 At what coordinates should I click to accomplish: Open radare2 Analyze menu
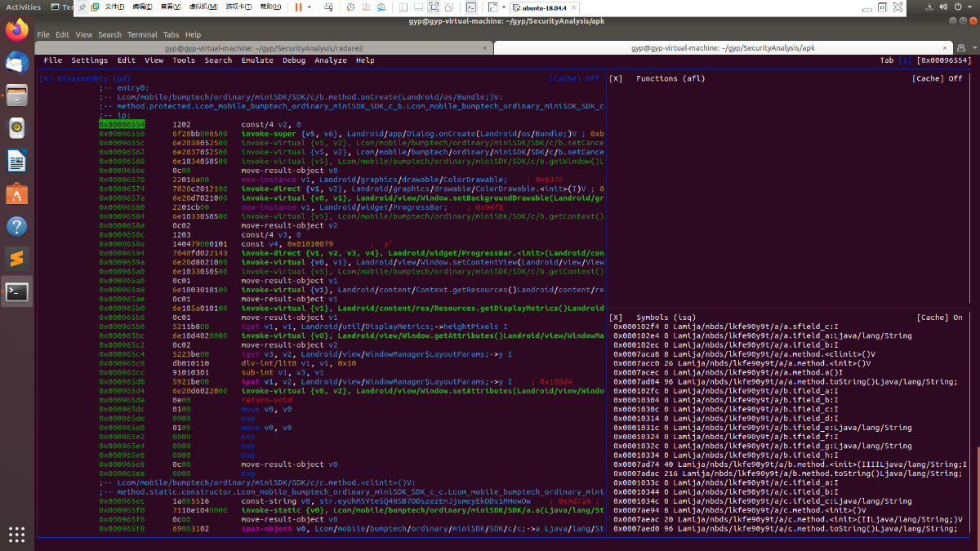(331, 60)
